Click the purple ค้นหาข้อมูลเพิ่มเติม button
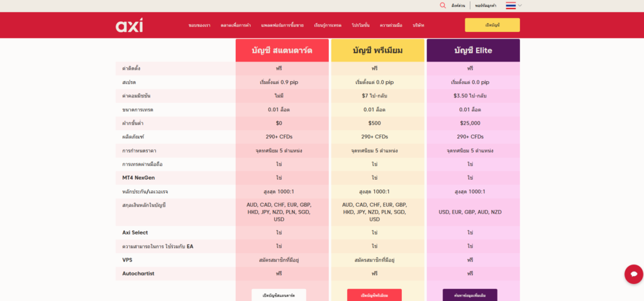Viewport: 644px width, 301px height. tap(470, 295)
